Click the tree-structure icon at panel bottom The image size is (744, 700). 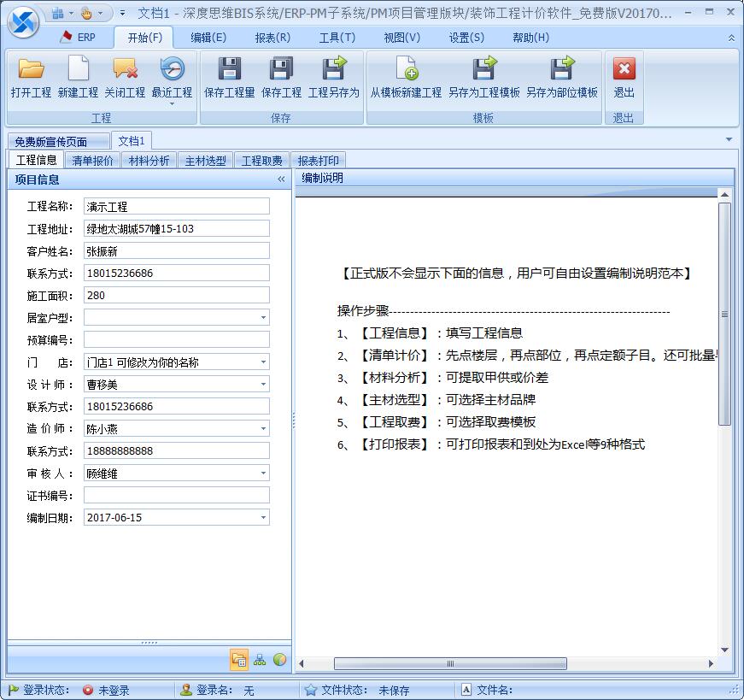coord(260,659)
